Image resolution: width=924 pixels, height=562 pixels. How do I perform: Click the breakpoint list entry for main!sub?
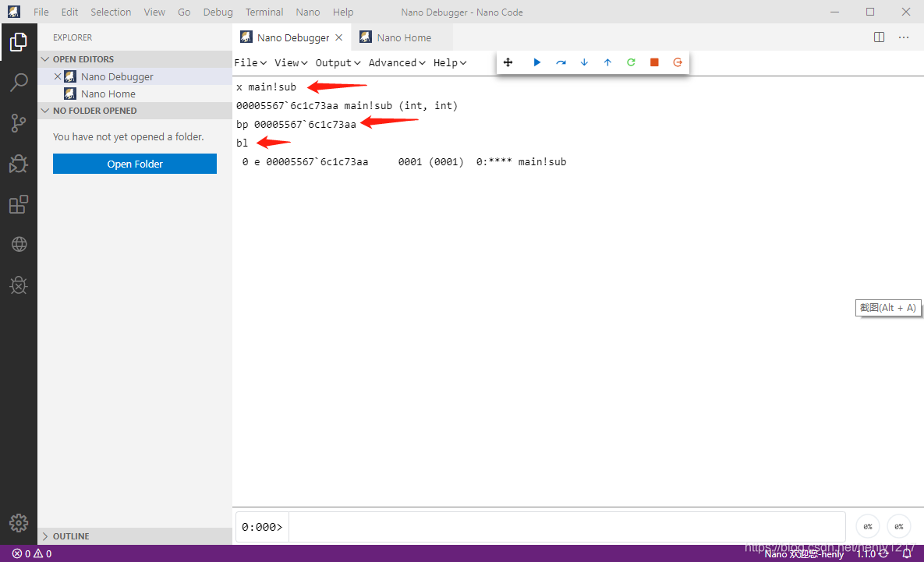tap(404, 161)
